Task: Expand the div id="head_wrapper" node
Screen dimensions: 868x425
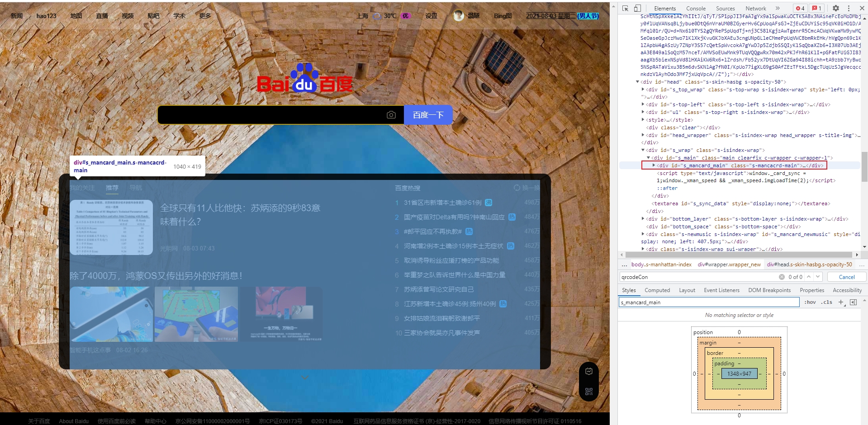Action: click(643, 135)
